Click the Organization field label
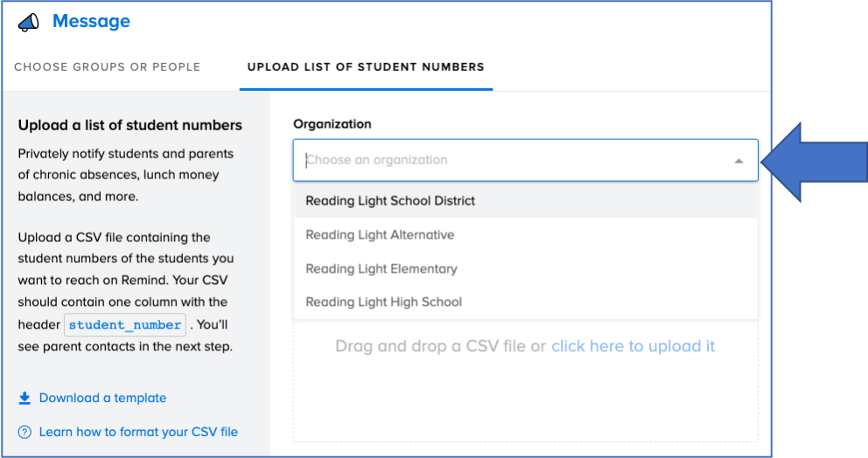The height and width of the screenshot is (458, 868). click(332, 124)
